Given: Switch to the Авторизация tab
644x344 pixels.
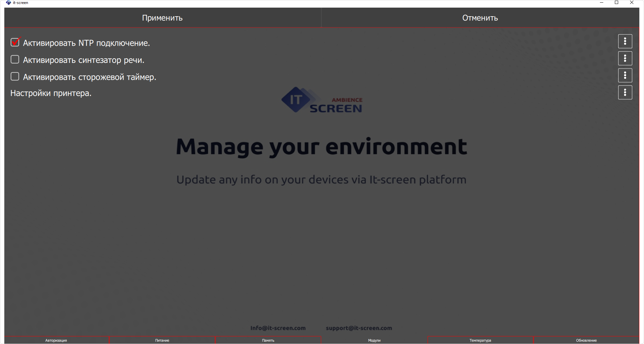Looking at the screenshot, I should (56, 340).
